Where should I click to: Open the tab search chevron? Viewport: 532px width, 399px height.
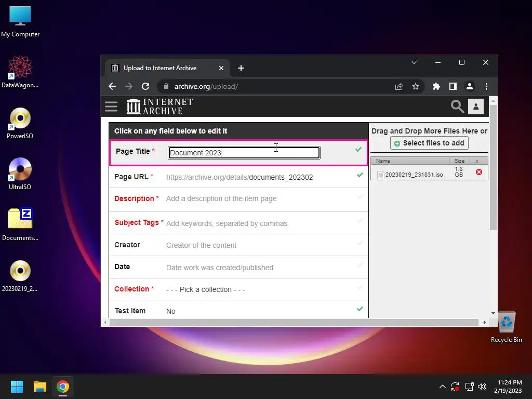(414, 62)
